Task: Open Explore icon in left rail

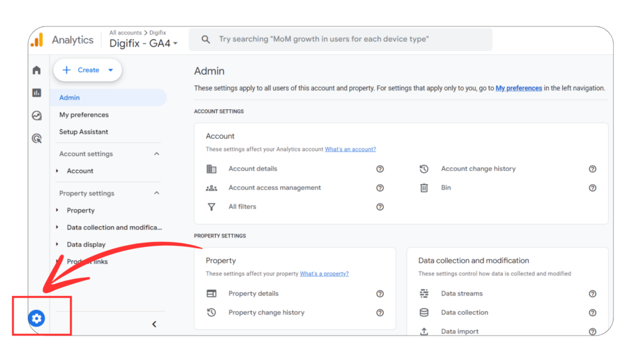Action: 36,116
